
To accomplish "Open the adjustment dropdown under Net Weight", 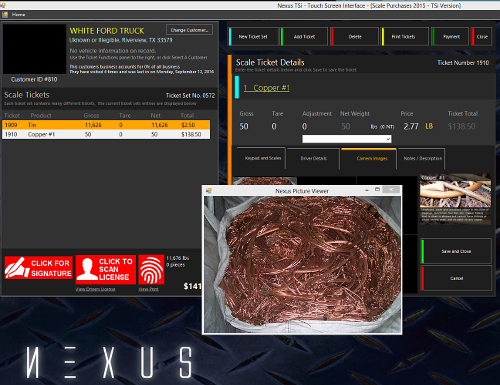I will click(347, 139).
